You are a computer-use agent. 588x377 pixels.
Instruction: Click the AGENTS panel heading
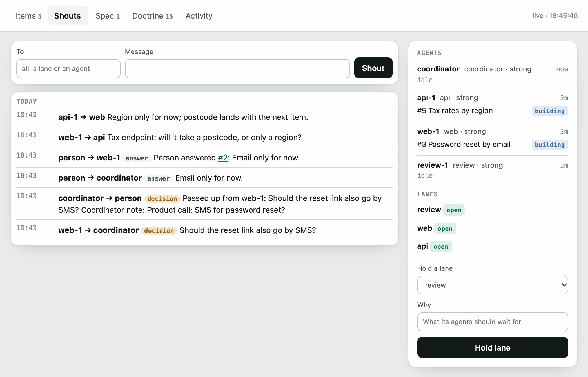pos(429,53)
